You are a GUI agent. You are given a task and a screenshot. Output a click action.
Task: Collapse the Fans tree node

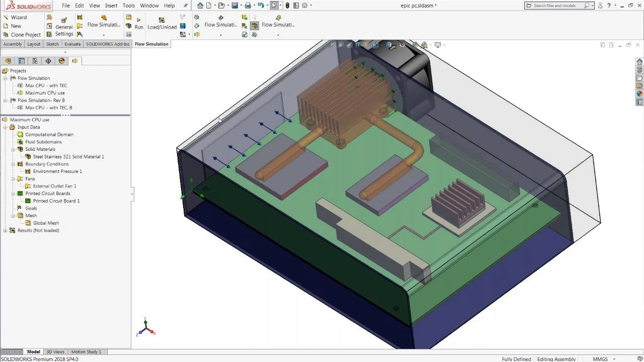[13, 178]
